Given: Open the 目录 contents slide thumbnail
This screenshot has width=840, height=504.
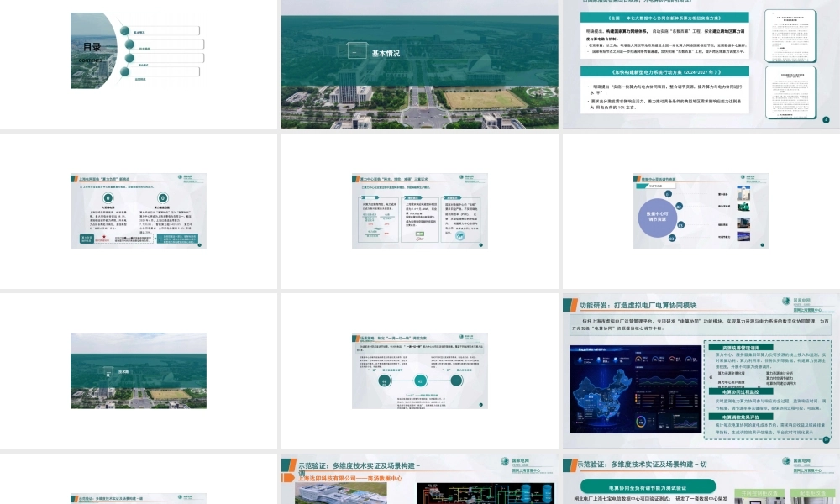Looking at the screenshot, I should tap(138, 50).
